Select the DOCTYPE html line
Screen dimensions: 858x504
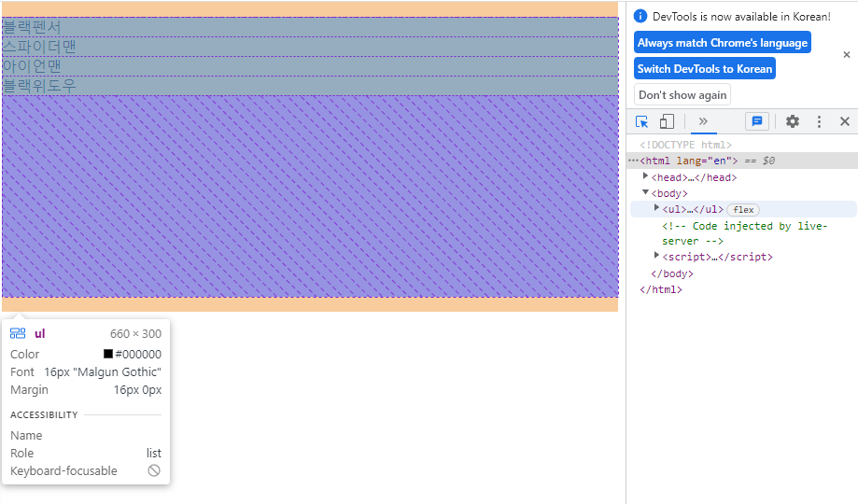pos(685,145)
